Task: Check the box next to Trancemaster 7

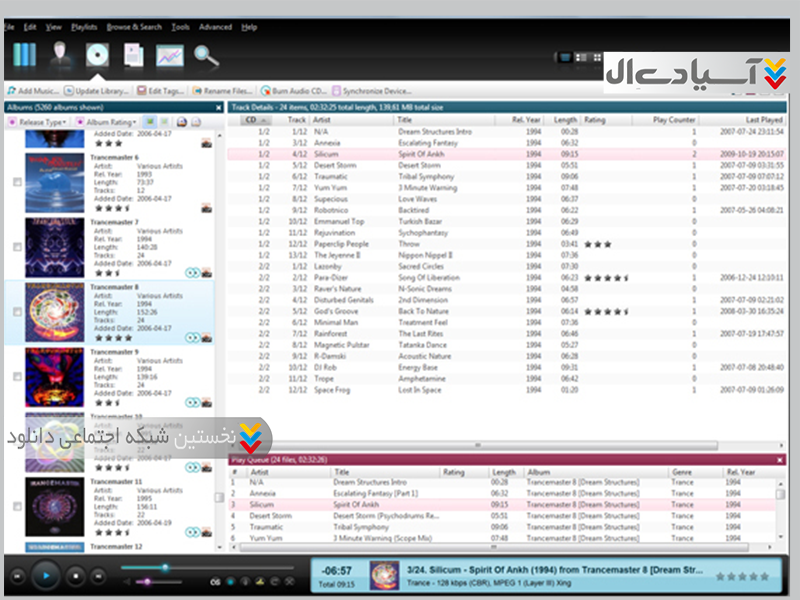Action: click(x=17, y=247)
